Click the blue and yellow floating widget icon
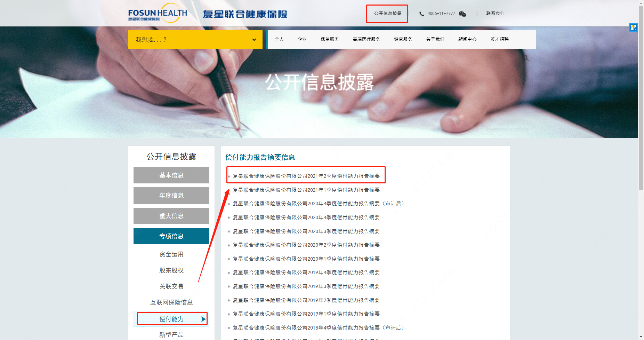Viewport: 644px width, 340px height. pyautogui.click(x=633, y=27)
